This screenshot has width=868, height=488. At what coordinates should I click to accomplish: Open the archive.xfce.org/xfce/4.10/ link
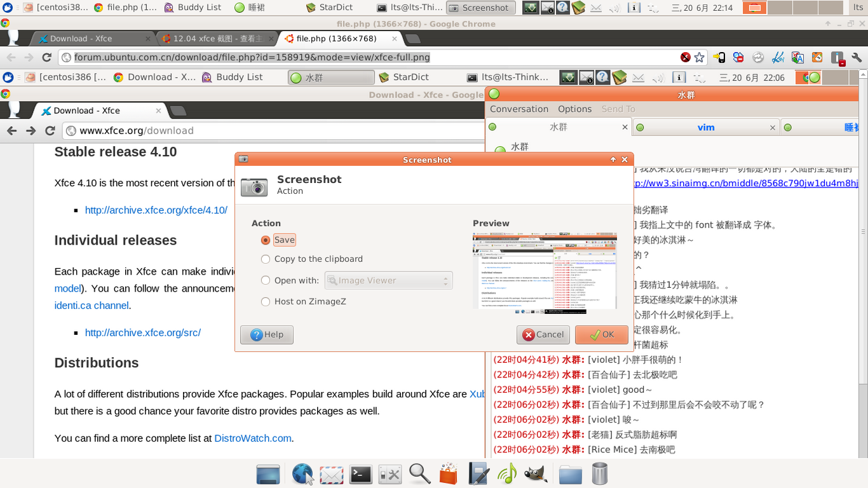click(156, 210)
